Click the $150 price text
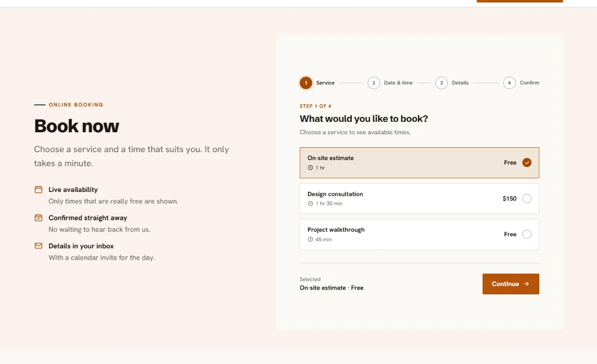Screen dimensions: 597x364 [x=509, y=198]
